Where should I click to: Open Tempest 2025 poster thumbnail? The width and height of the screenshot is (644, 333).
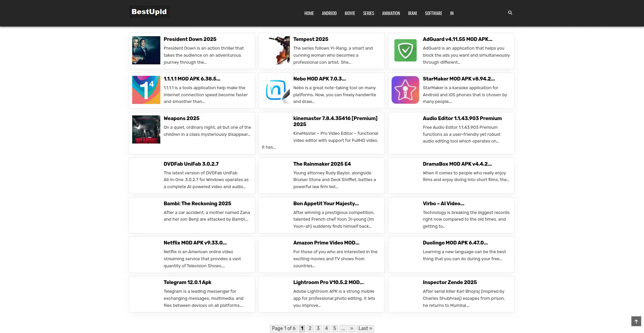pyautogui.click(x=276, y=50)
